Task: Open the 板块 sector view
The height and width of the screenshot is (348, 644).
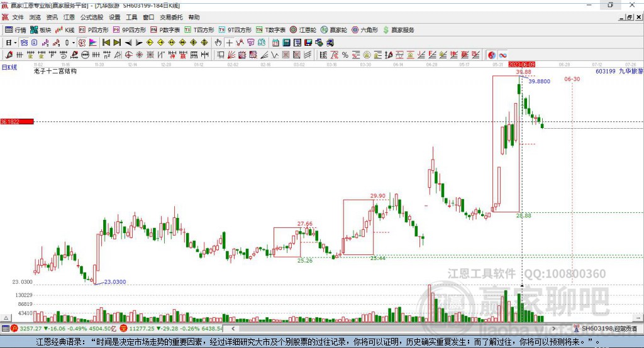Action: point(41,30)
